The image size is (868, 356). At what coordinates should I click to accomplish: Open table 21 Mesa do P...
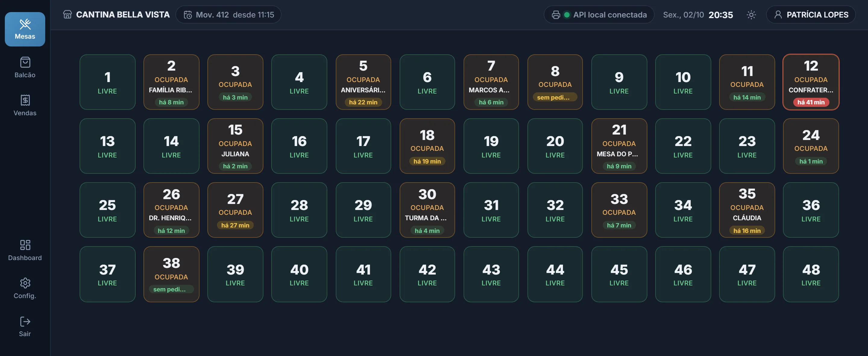pyautogui.click(x=619, y=146)
